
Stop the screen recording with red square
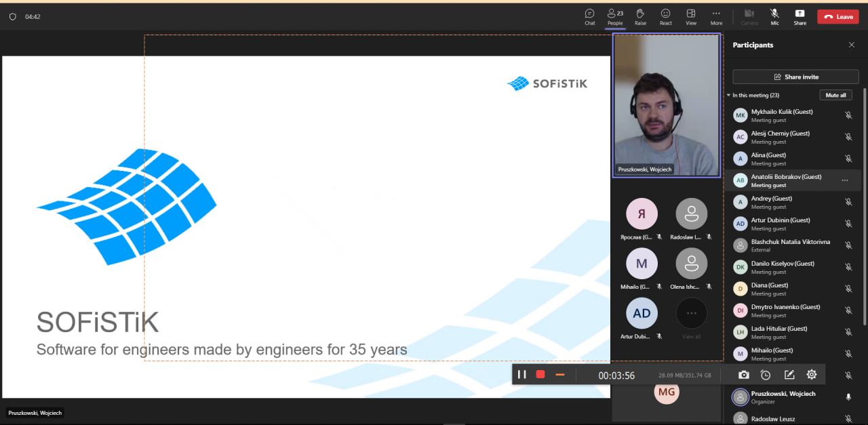pos(540,374)
